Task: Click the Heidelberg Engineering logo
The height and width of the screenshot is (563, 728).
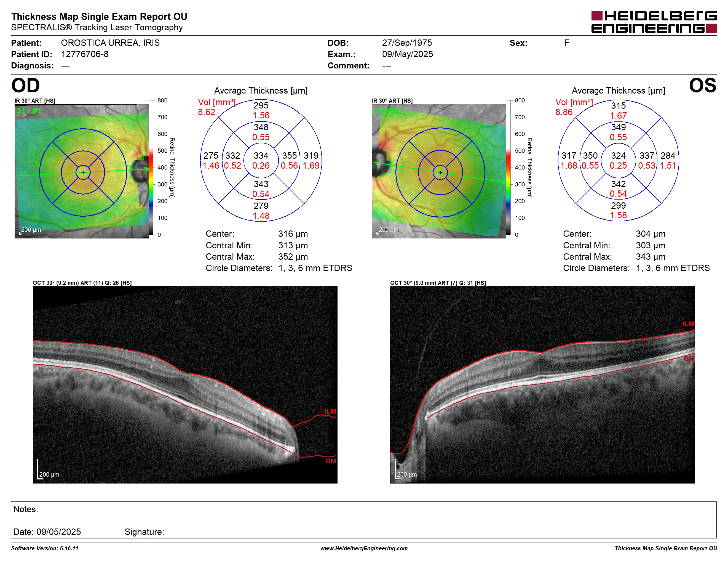Action: [x=654, y=22]
